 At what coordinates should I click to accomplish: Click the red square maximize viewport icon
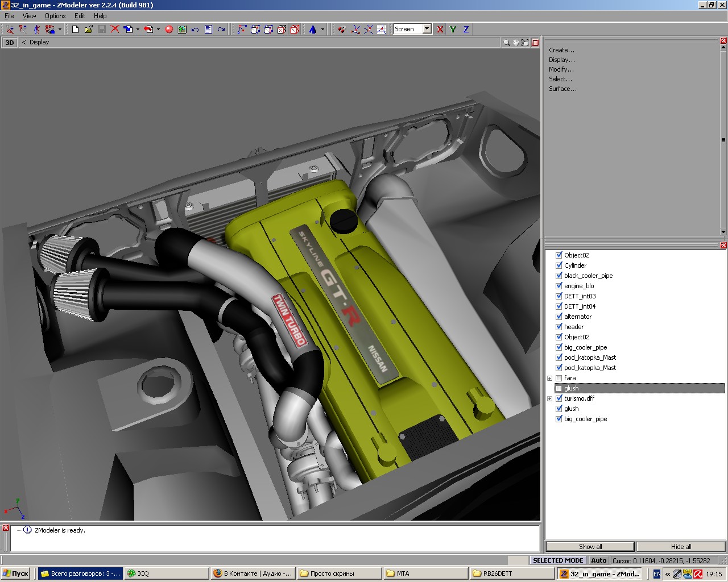[x=535, y=43]
